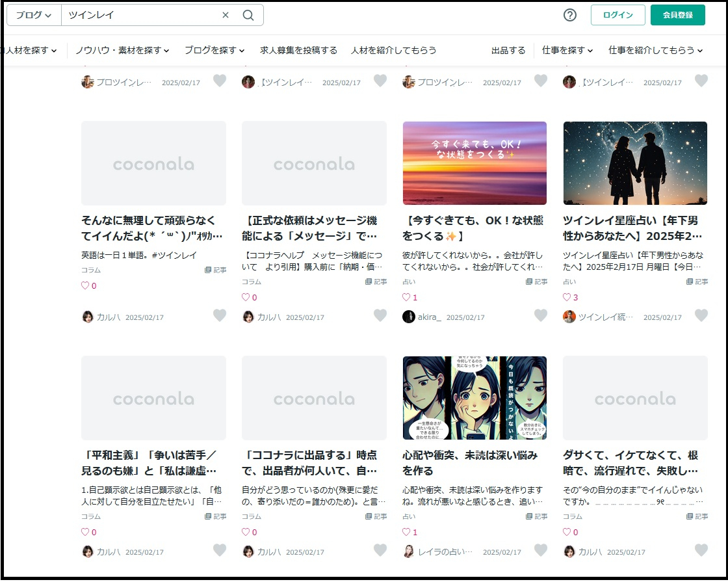The width and height of the screenshot is (728, 582).
Task: Click the 会員登録 button
Action: [x=677, y=15]
